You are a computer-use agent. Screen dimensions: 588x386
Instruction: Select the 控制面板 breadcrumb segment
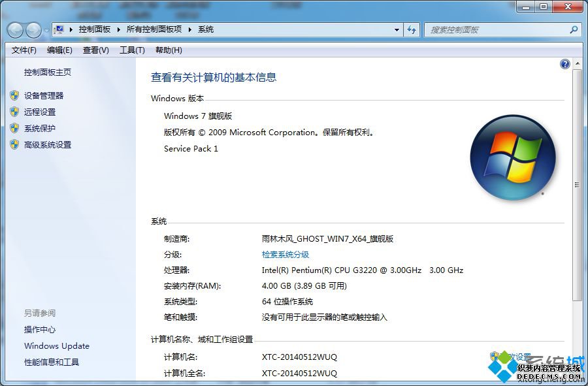pyautogui.click(x=95, y=29)
